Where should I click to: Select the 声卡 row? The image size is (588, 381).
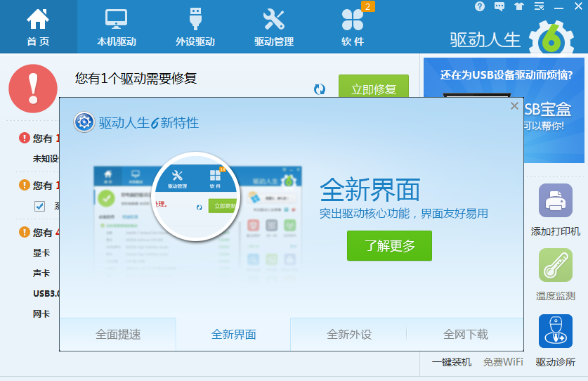click(41, 273)
